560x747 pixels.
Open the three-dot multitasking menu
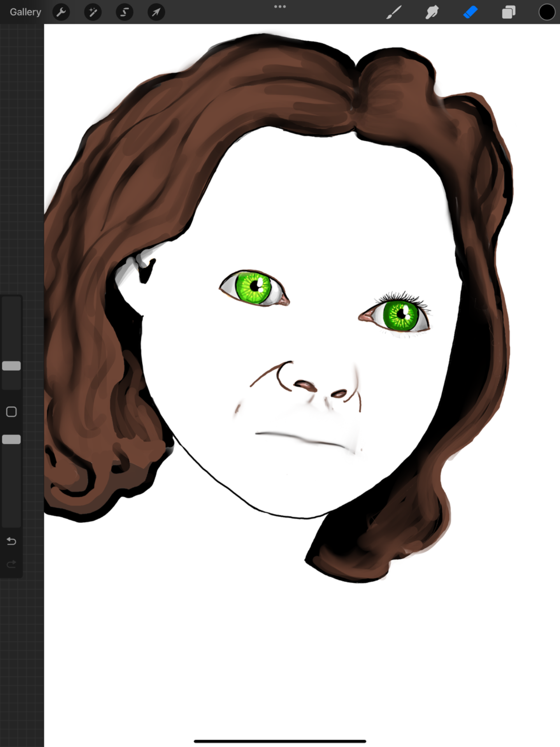click(280, 7)
